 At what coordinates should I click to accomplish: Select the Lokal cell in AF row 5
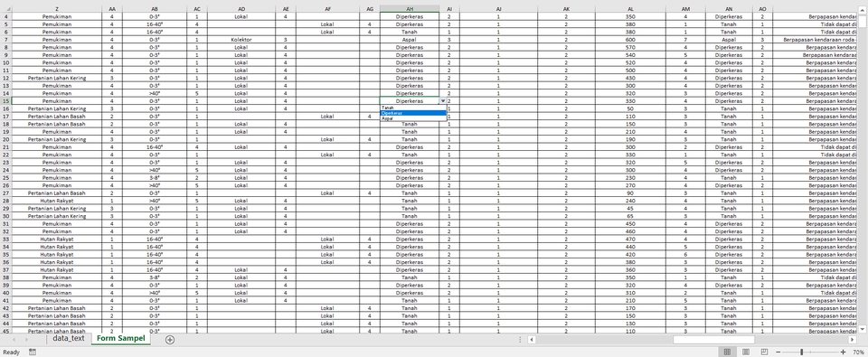pos(327,24)
